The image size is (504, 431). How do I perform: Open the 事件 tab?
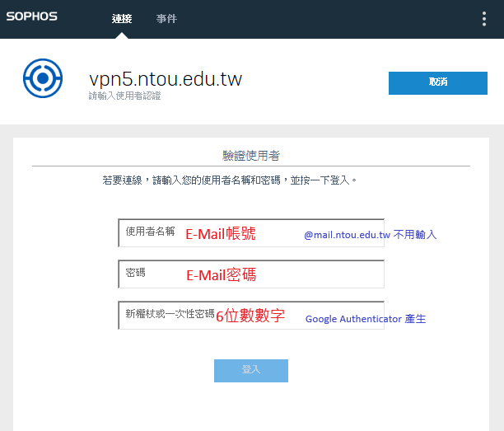click(166, 19)
